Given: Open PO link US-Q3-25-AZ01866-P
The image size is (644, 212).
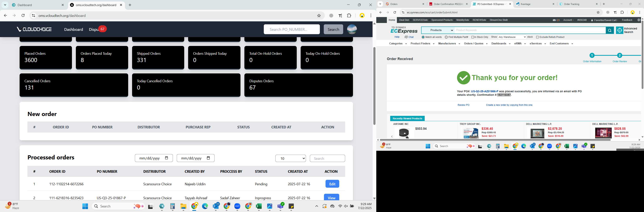Looking at the screenshot, I should coord(484,91).
